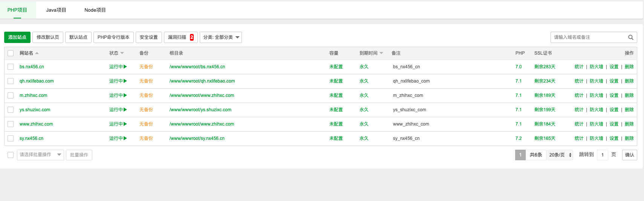Open 防火墙 for ys.shuzixc.com
644x201 pixels.
pos(596,110)
